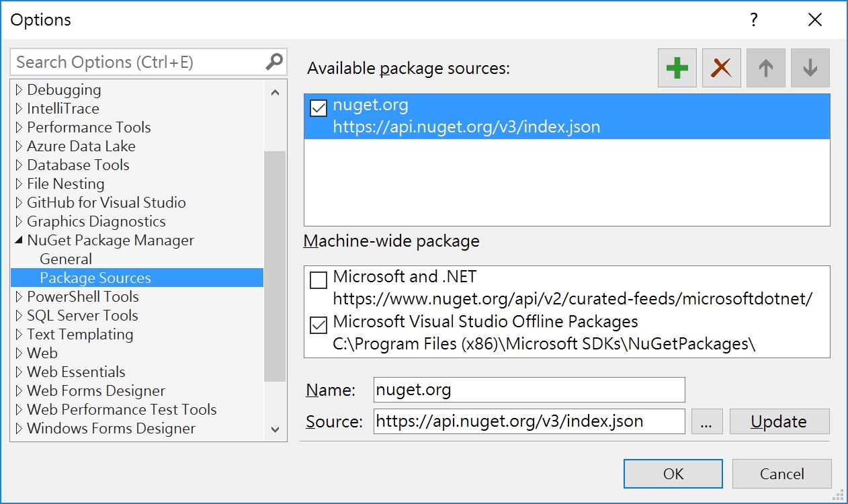848x504 pixels.
Task: Click the question mark help icon
Action: pos(754,19)
